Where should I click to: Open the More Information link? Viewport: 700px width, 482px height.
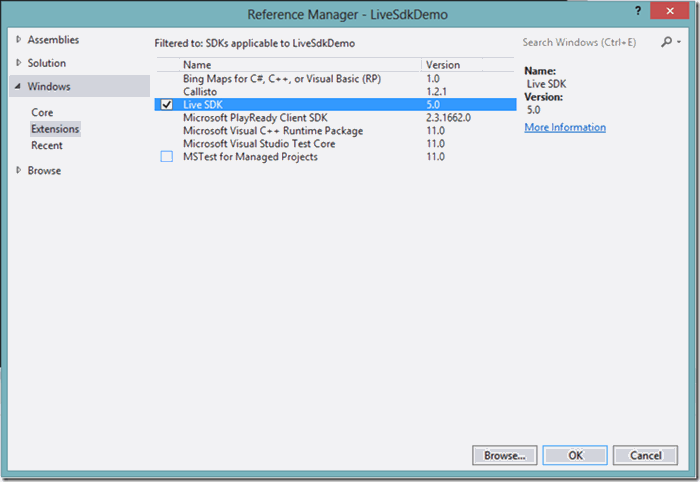[x=565, y=127]
